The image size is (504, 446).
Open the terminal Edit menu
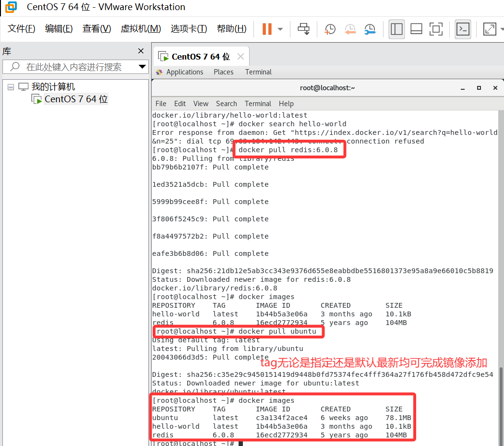click(x=180, y=104)
